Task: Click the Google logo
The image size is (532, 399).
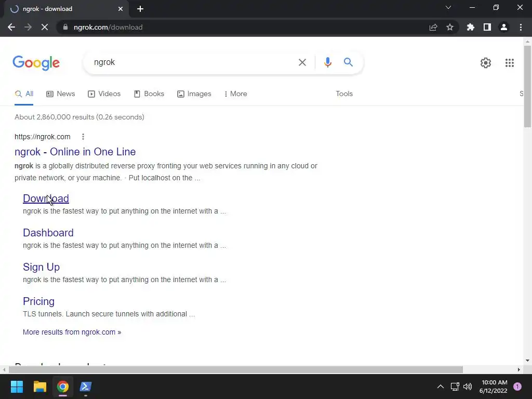Action: pyautogui.click(x=36, y=63)
